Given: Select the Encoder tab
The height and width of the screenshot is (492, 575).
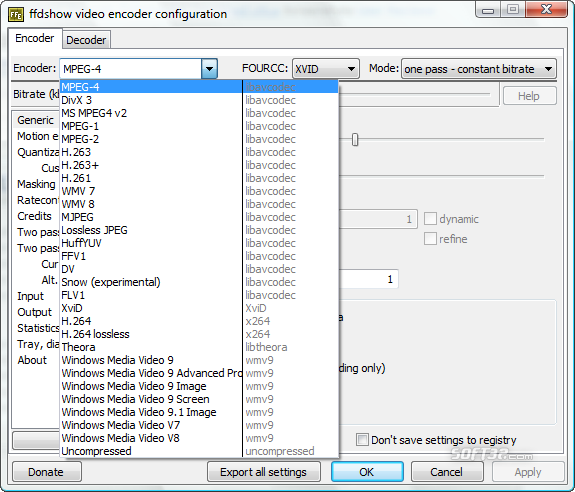Looking at the screenshot, I should click(35, 38).
